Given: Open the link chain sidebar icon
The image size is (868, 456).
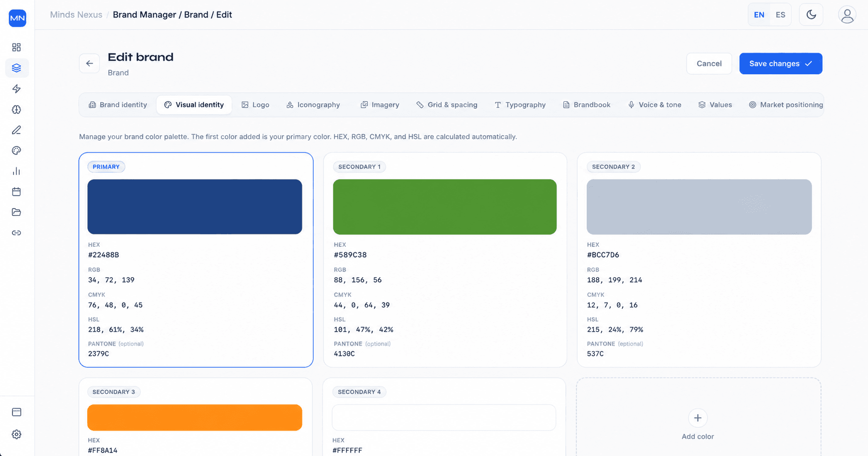Looking at the screenshot, I should point(17,233).
